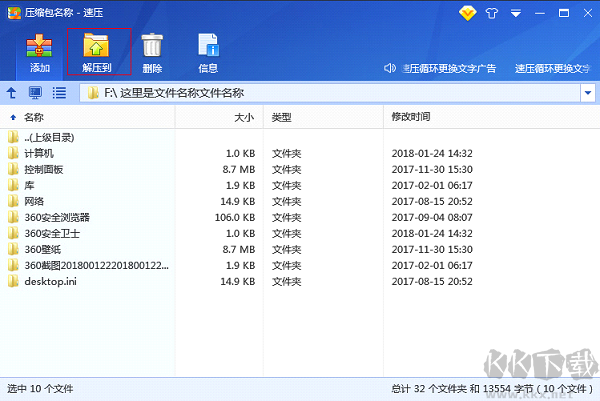The width and height of the screenshot is (600, 401).
Task: Expand the address path dropdown
Action: (587, 93)
